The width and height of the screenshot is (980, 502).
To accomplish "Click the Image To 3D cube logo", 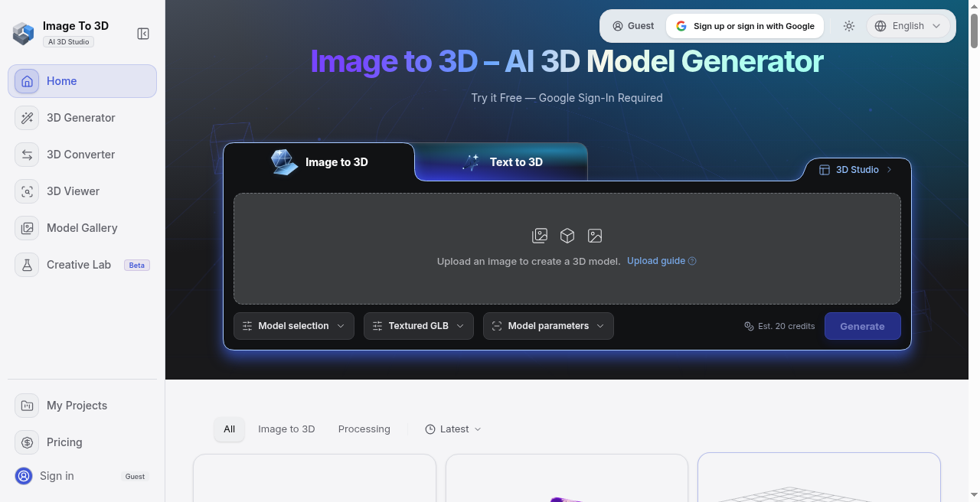I will (24, 34).
